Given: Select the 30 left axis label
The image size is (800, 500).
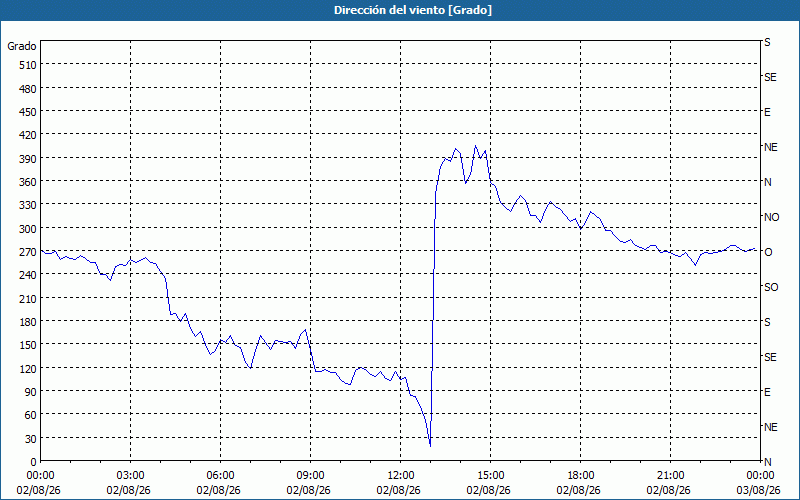Looking at the screenshot, I should point(31,439).
